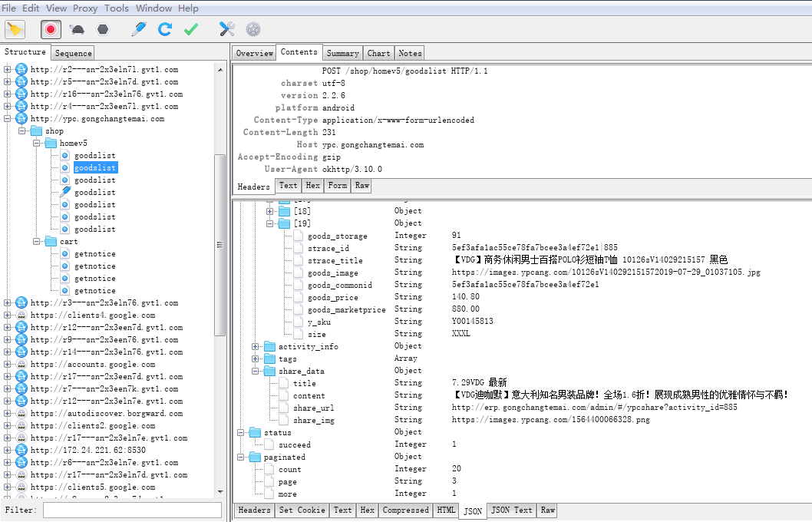Click the goods_storage document icon
Viewport: 812px width, 522px height.
point(299,236)
